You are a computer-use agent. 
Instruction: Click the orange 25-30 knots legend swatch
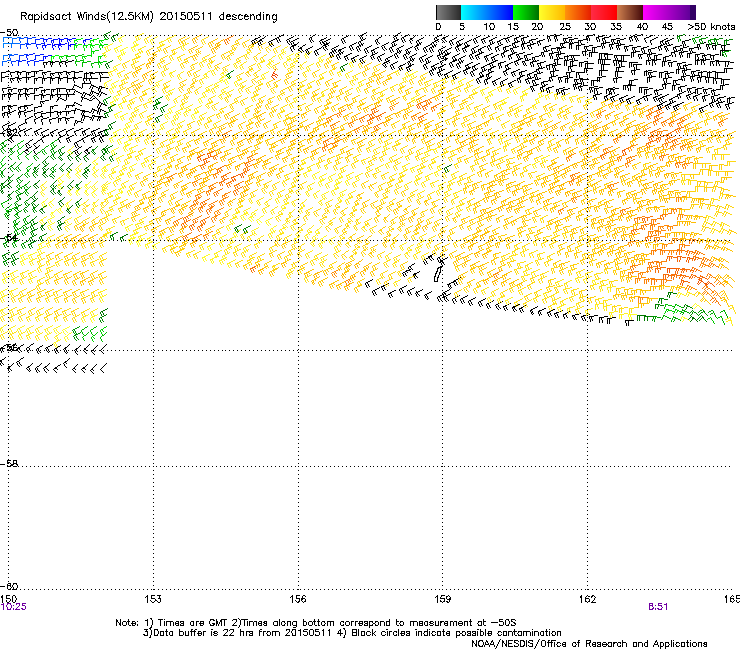578,12
